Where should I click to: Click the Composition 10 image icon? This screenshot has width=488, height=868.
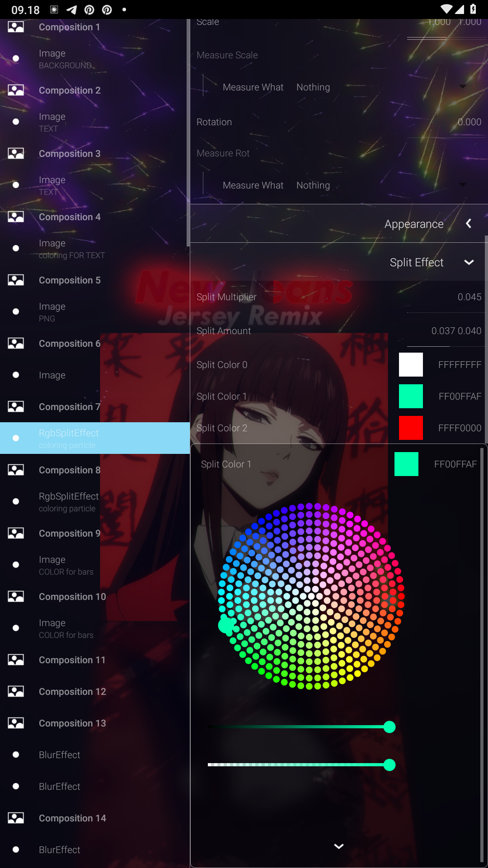[16, 597]
